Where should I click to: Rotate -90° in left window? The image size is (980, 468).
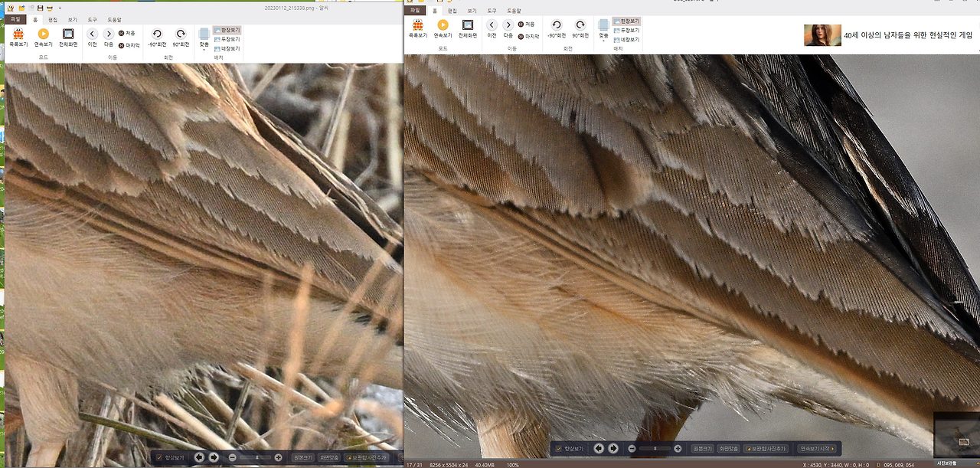pyautogui.click(x=157, y=38)
